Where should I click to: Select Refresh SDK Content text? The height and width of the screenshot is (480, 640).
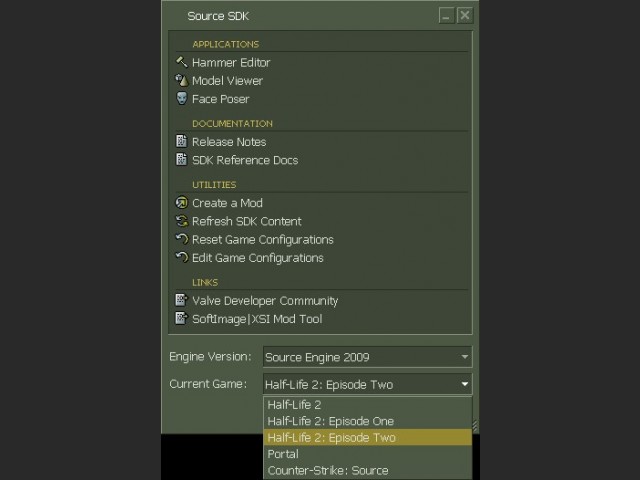(247, 222)
